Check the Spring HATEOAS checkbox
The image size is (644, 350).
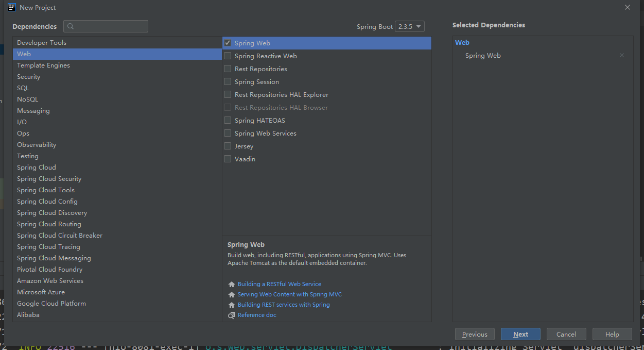228,120
